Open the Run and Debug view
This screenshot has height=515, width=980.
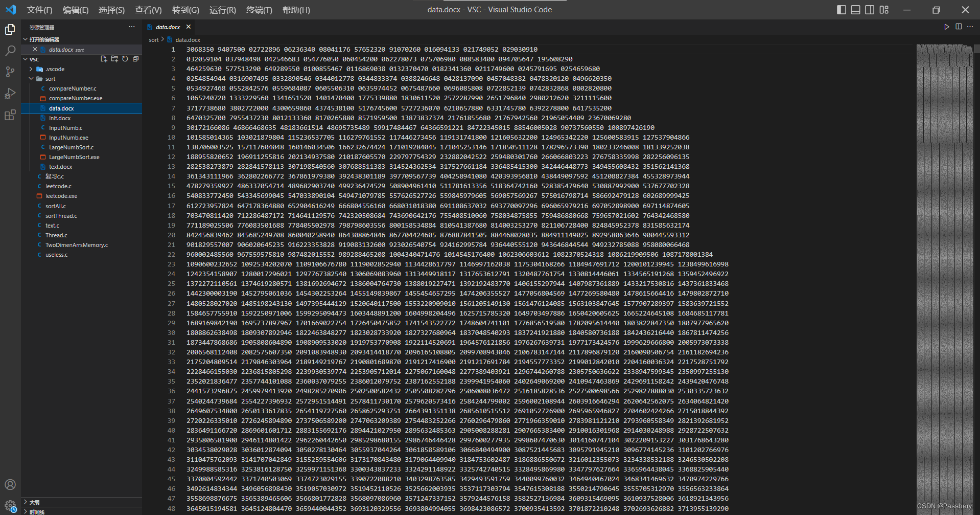tap(10, 94)
